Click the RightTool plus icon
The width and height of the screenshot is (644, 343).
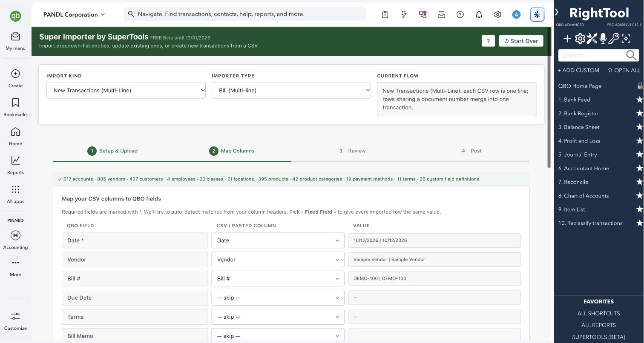coord(567,39)
